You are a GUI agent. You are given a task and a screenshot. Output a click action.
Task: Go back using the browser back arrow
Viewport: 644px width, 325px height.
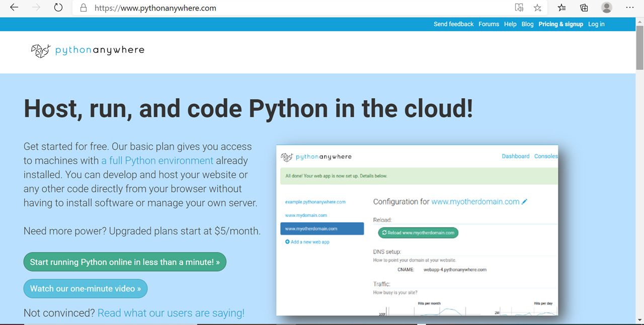pos(14,8)
